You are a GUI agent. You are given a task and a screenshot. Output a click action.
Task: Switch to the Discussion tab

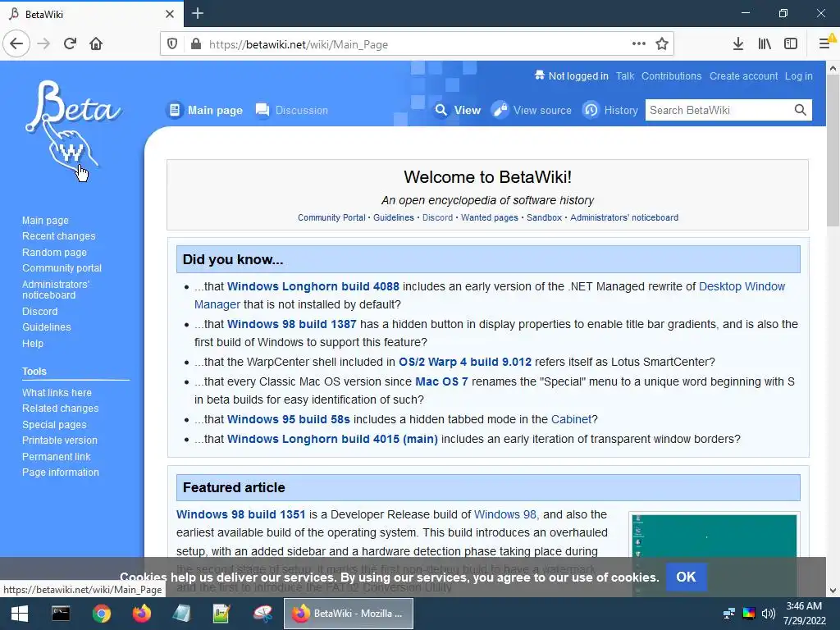pyautogui.click(x=292, y=111)
